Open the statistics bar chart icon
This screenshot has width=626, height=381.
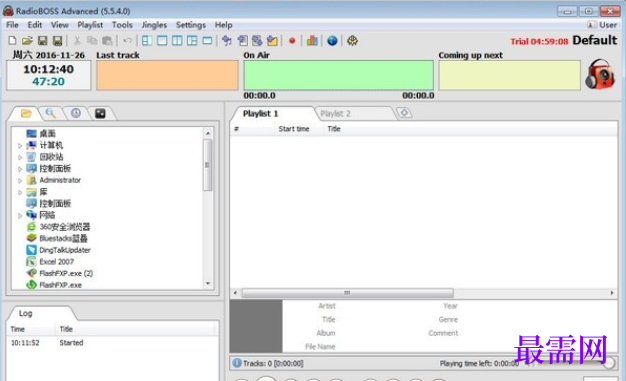click(x=312, y=41)
